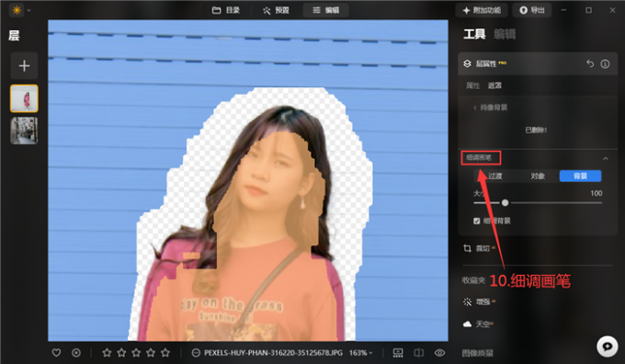Viewport: 625px width, 364px height.
Task: Toggle the 细调背景 refine background checkbox
Action: point(477,221)
